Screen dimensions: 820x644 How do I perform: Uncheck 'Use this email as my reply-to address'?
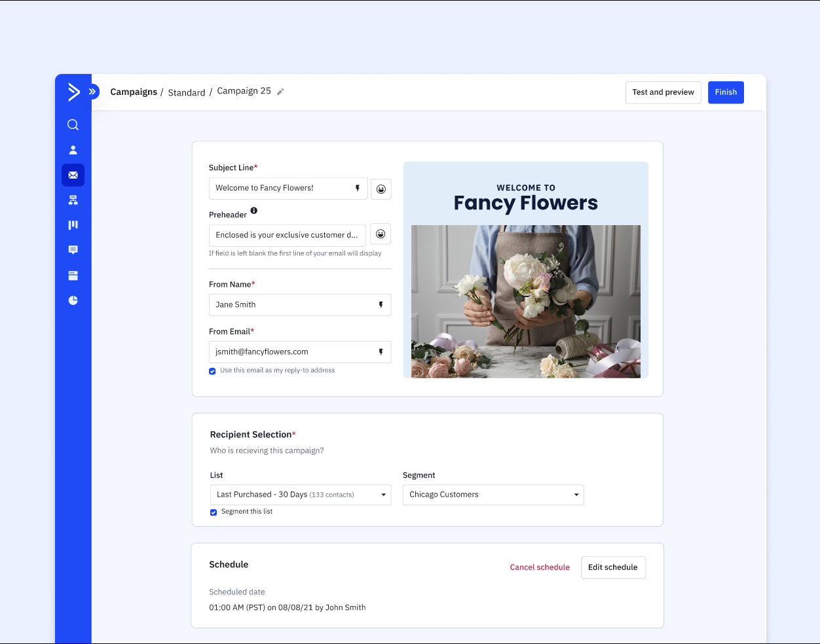click(212, 371)
